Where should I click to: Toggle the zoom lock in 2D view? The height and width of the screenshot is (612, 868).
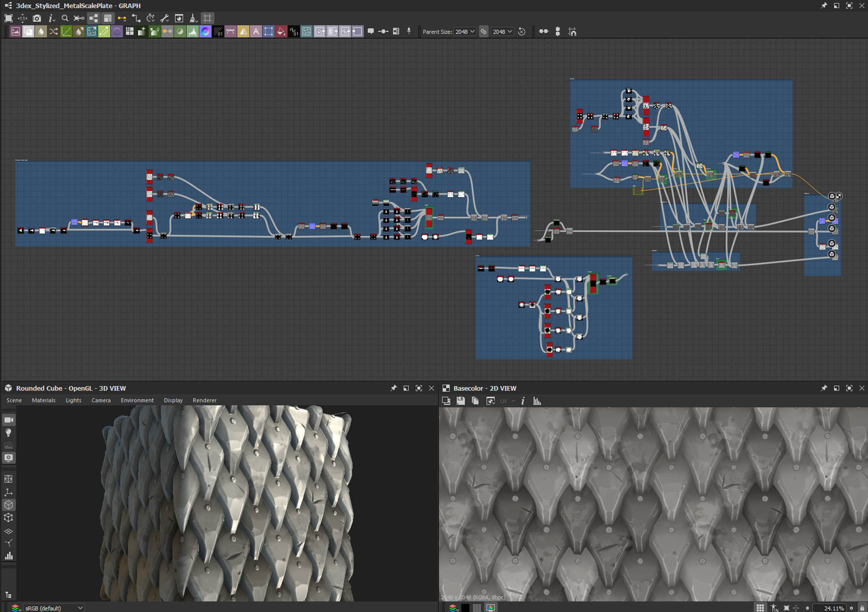pyautogui.click(x=862, y=608)
